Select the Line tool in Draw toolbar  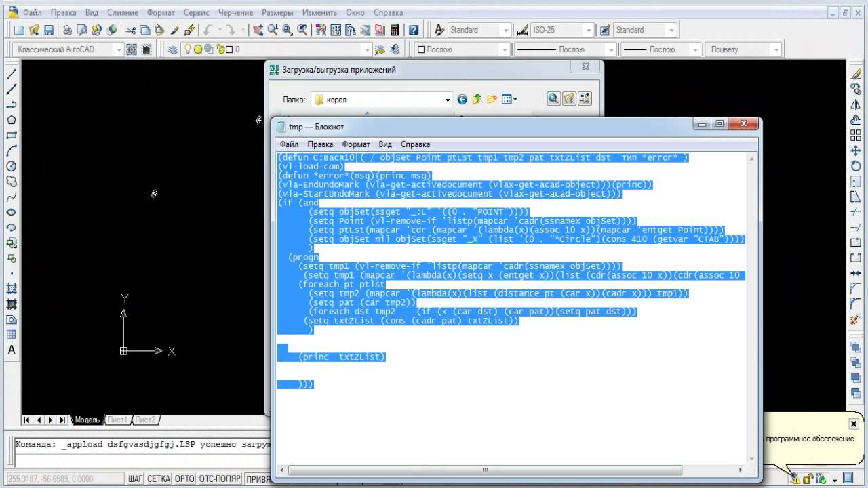pyautogui.click(x=12, y=74)
